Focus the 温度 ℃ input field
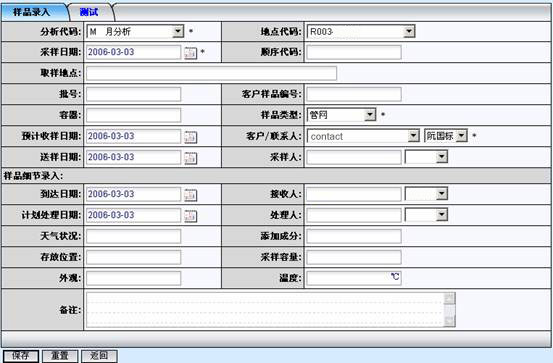This screenshot has height=363, width=553. (354, 278)
